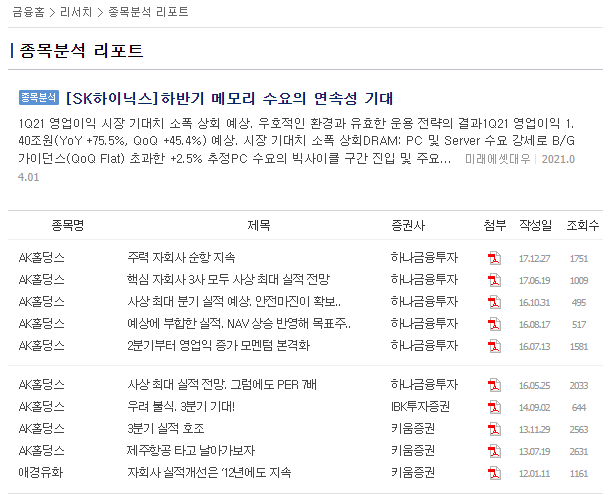
Task: Click 키움증권 in the 3분기 실적 호조 row
Action: coord(413,429)
